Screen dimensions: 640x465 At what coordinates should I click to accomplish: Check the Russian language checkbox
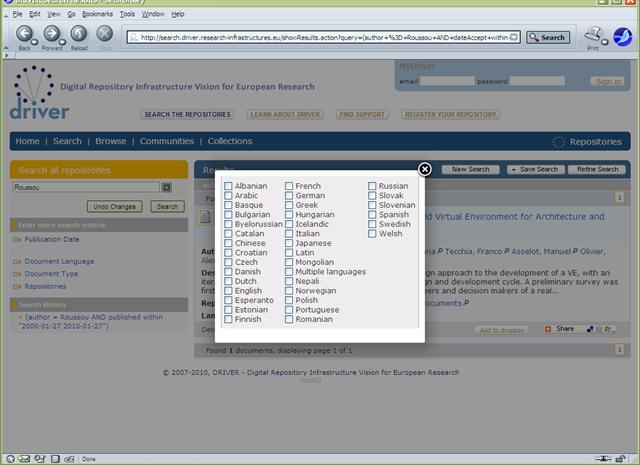click(x=372, y=186)
